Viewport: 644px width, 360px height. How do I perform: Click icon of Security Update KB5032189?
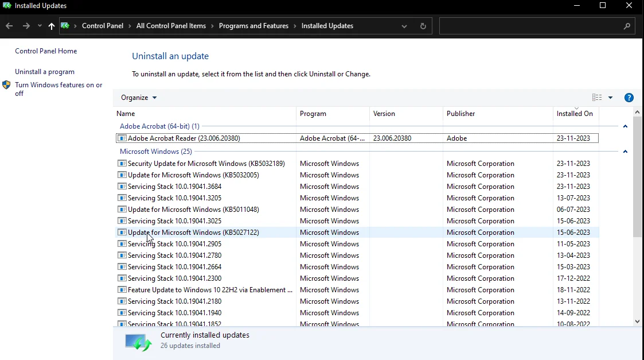coord(122,163)
